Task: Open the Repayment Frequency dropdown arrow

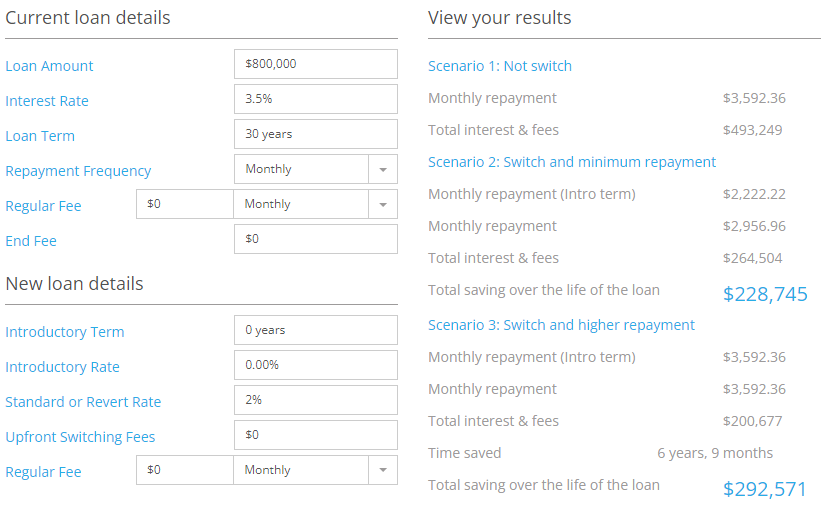Action: pyautogui.click(x=383, y=169)
